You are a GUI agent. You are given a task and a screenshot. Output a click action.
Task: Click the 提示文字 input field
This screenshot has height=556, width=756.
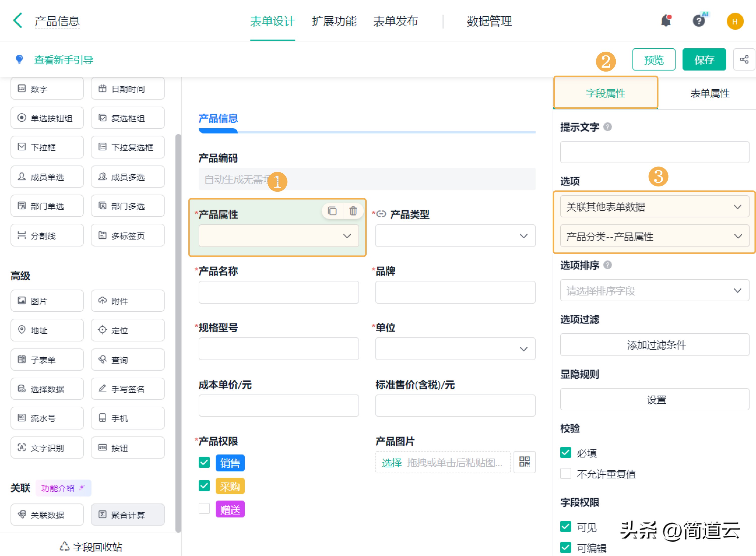tap(654, 152)
